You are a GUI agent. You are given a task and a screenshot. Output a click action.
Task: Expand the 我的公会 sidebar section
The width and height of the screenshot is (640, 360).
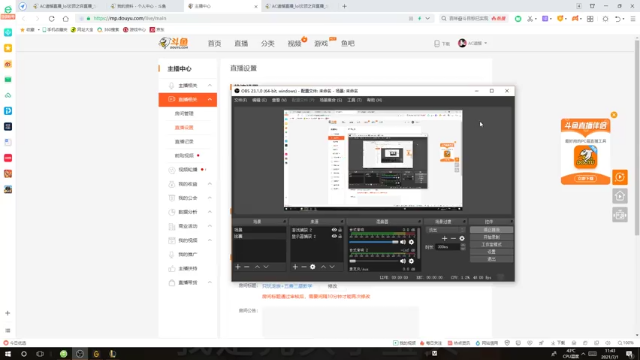pos(210,198)
